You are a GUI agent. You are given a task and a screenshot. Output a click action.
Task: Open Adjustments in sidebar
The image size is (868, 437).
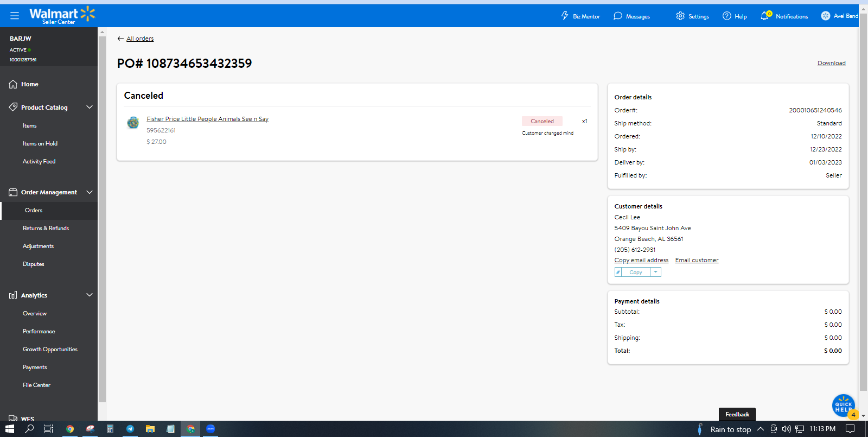pyautogui.click(x=39, y=246)
